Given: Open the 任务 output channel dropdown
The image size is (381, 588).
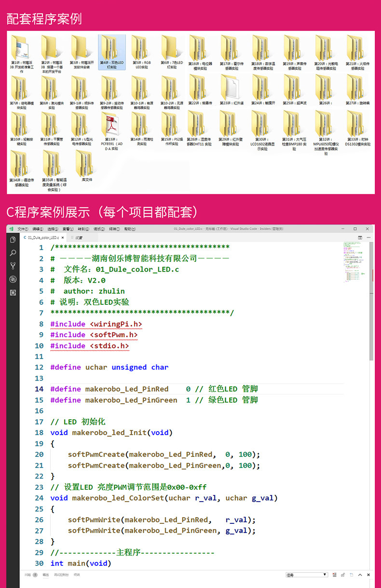Looking at the screenshot, I should [x=307, y=574].
